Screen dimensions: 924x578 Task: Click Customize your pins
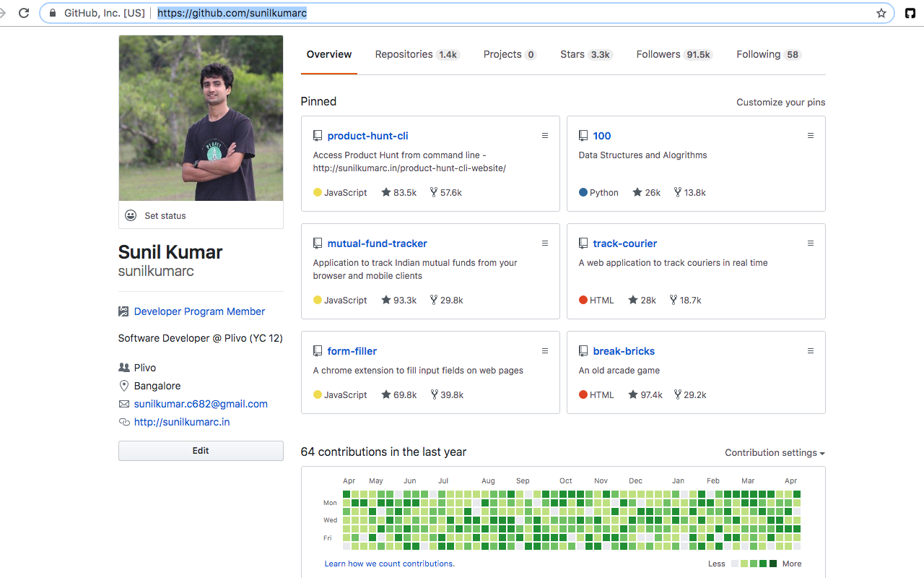point(780,102)
